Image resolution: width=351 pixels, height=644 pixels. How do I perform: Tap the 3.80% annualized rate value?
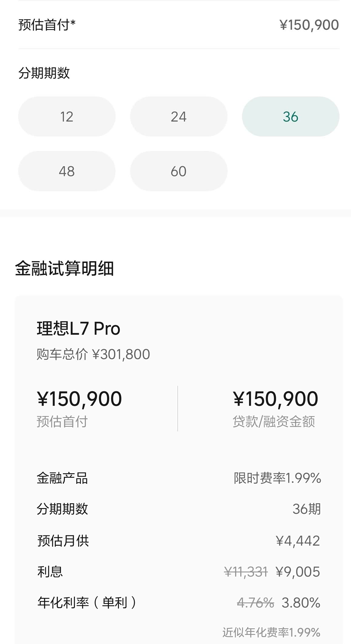(301, 603)
